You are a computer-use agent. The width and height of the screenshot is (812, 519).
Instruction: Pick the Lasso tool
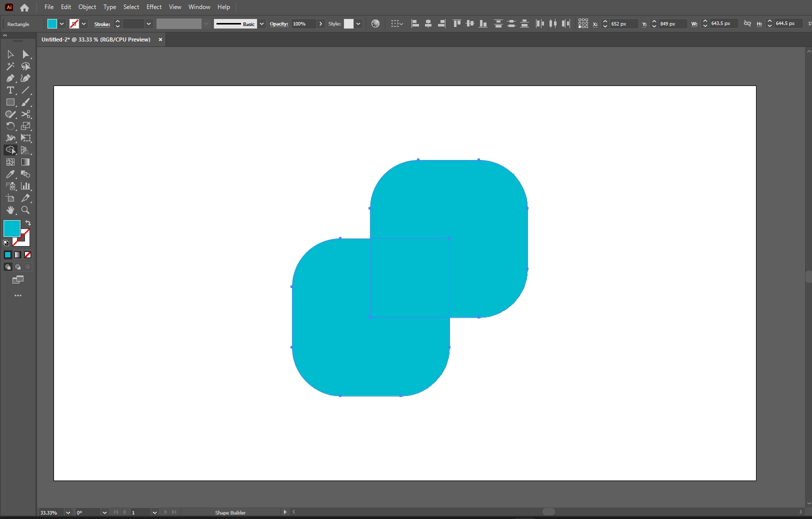[25, 66]
